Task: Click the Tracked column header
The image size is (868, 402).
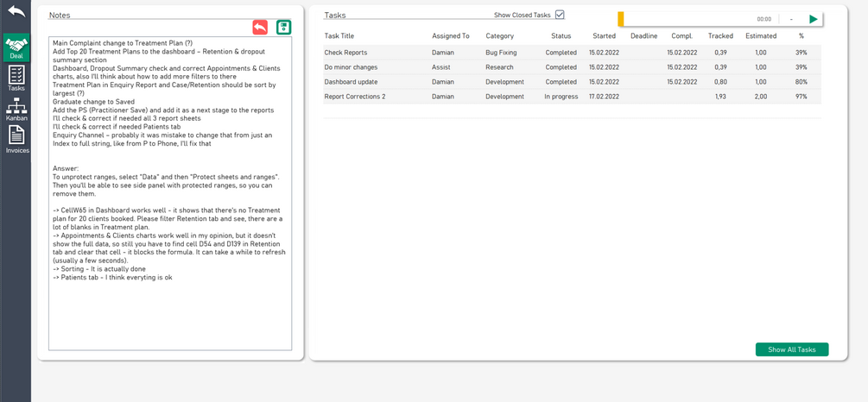Action: coord(721,36)
